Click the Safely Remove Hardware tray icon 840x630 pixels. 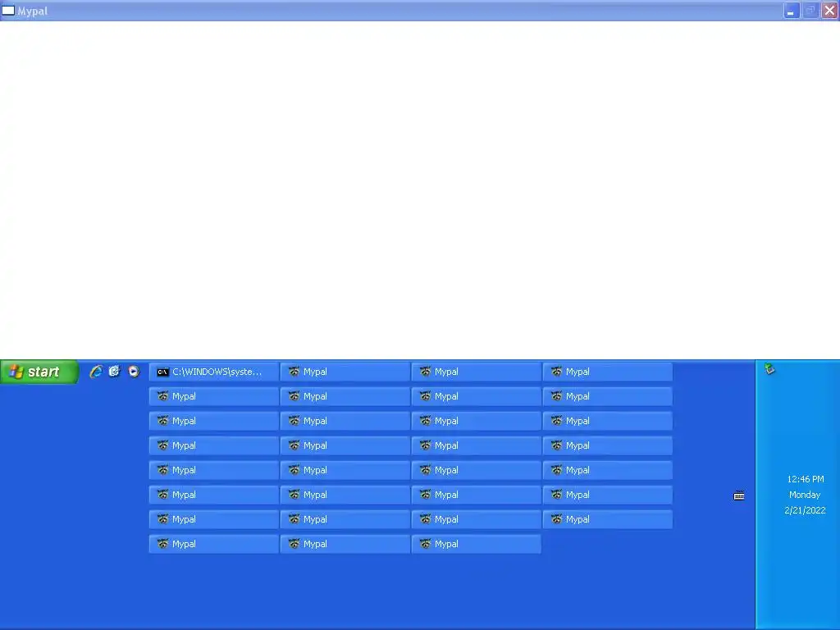pos(769,368)
